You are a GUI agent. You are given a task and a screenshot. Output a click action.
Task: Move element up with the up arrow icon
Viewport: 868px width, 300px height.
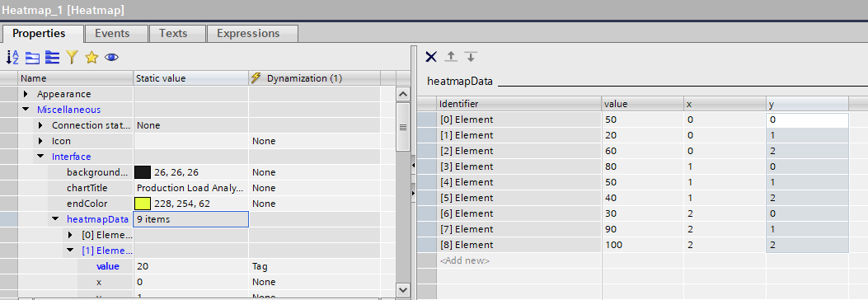[x=451, y=56]
